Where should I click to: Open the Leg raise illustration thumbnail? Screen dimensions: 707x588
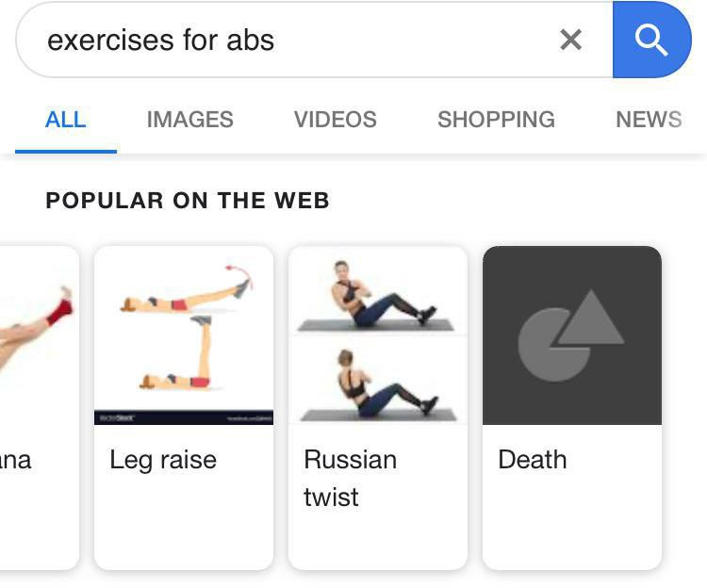point(184,335)
